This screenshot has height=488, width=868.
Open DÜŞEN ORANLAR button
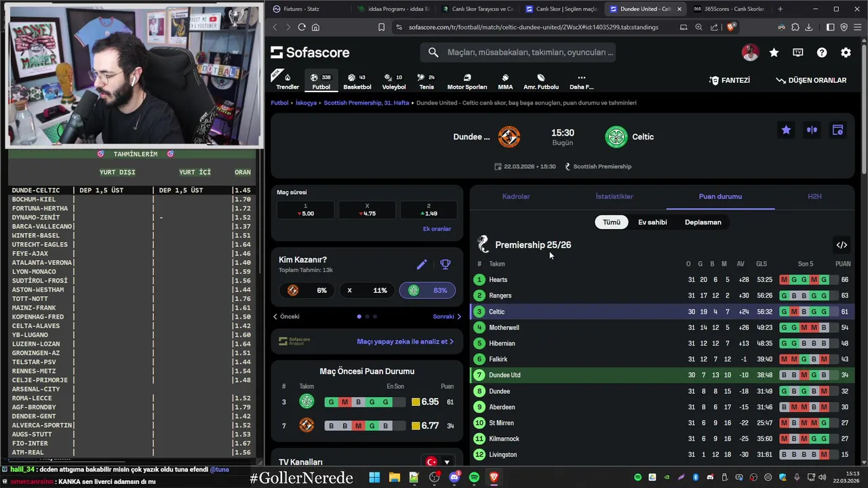[x=811, y=80]
